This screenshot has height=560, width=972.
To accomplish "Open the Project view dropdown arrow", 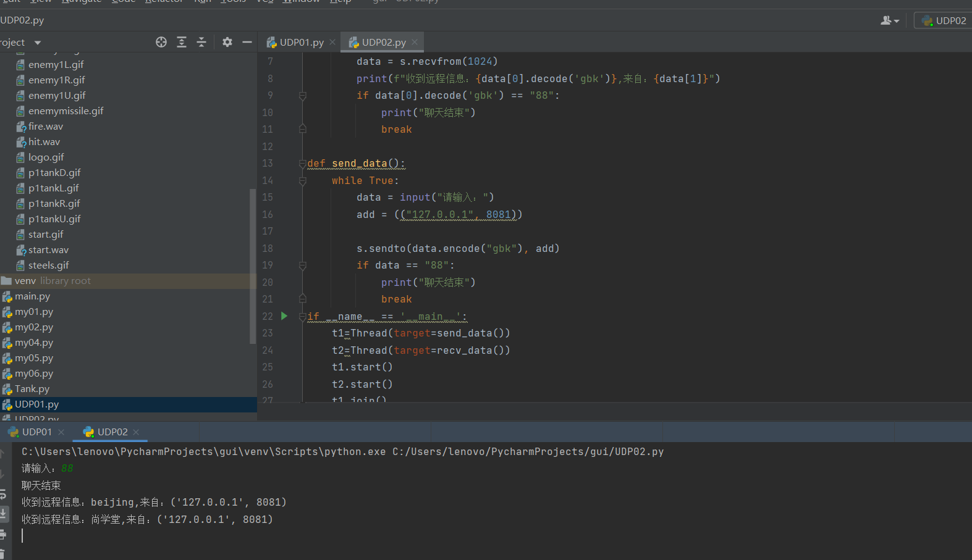I will [38, 43].
